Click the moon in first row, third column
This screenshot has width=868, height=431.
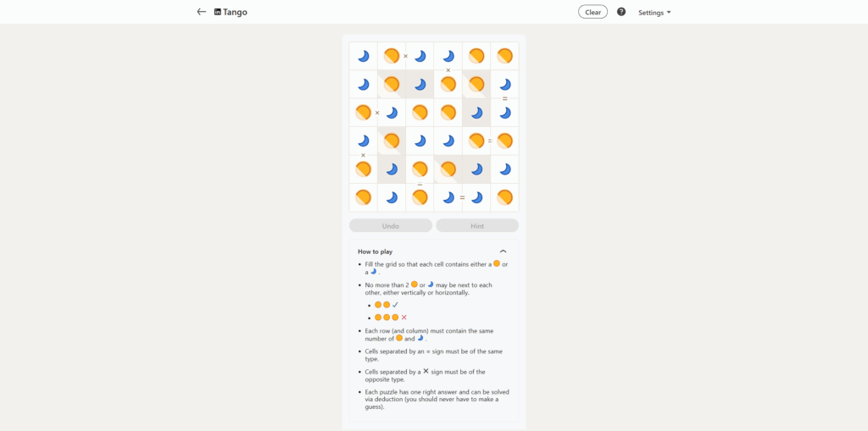coord(420,56)
